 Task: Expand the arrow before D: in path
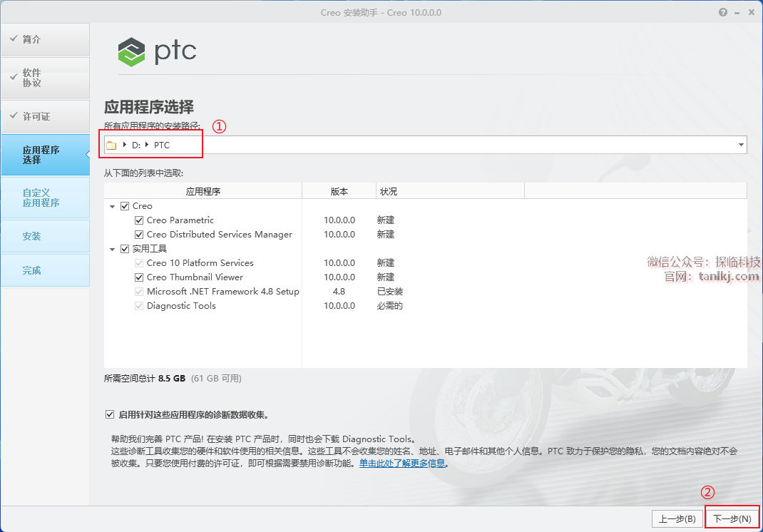pyautogui.click(x=125, y=145)
